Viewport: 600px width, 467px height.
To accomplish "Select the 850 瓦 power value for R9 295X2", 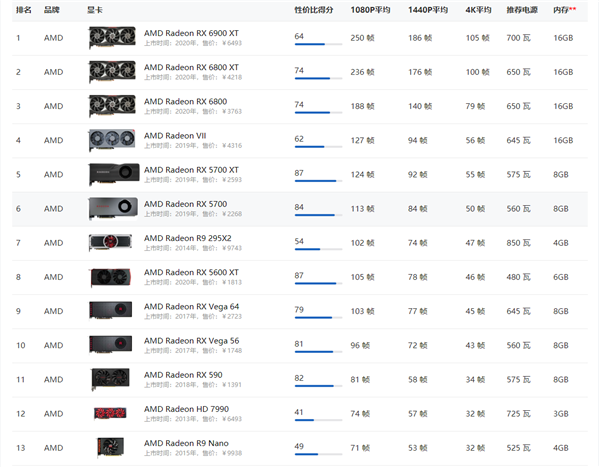I will pyautogui.click(x=518, y=243).
